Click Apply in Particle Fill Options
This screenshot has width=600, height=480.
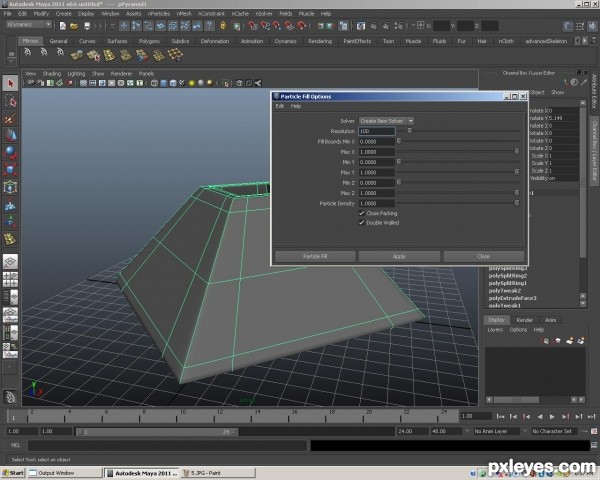click(x=399, y=256)
